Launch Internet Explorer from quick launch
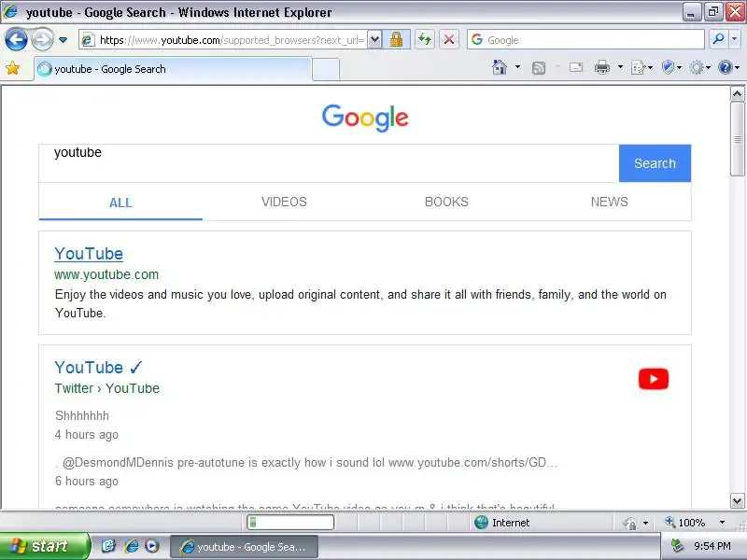Image resolution: width=747 pixels, height=560 pixels. tap(131, 546)
